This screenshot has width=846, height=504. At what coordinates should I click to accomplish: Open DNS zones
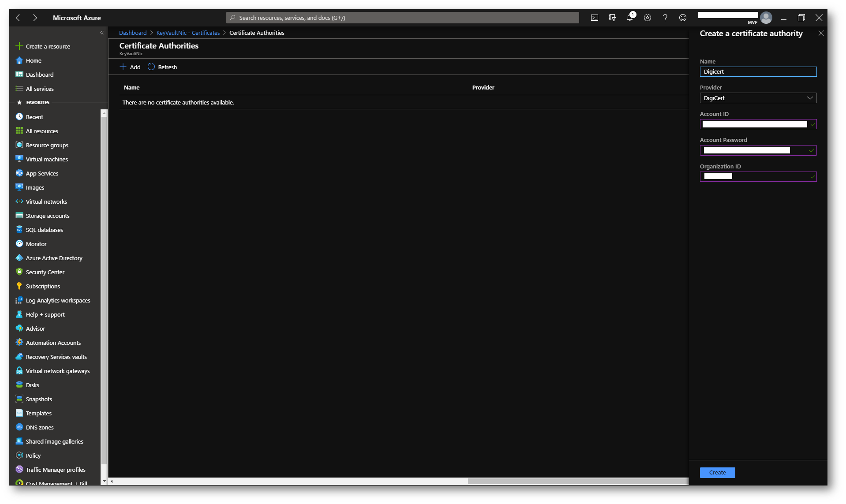tap(34, 427)
